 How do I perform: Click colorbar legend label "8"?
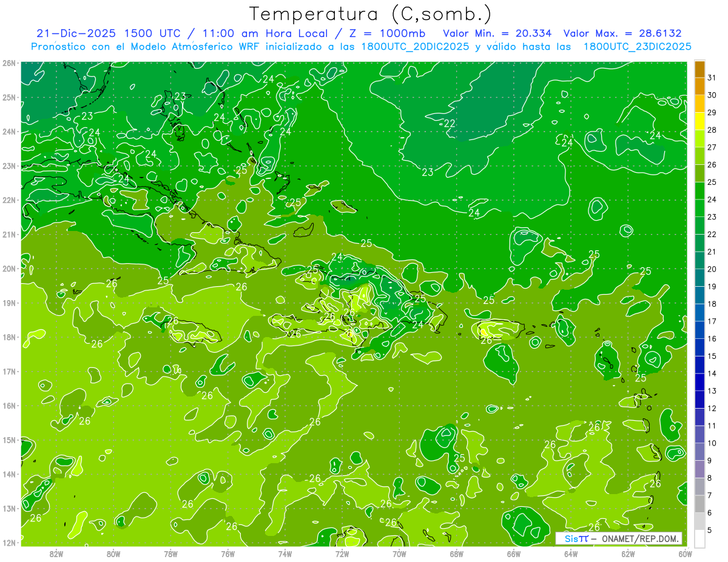(x=710, y=478)
